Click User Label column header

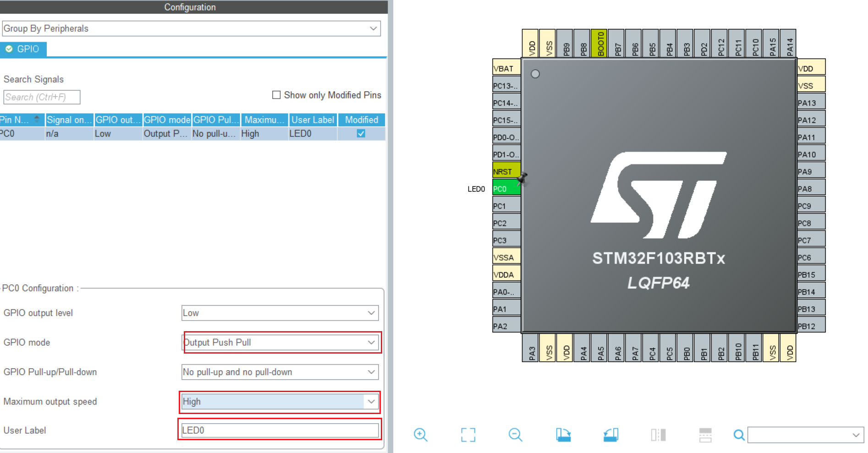pos(313,120)
